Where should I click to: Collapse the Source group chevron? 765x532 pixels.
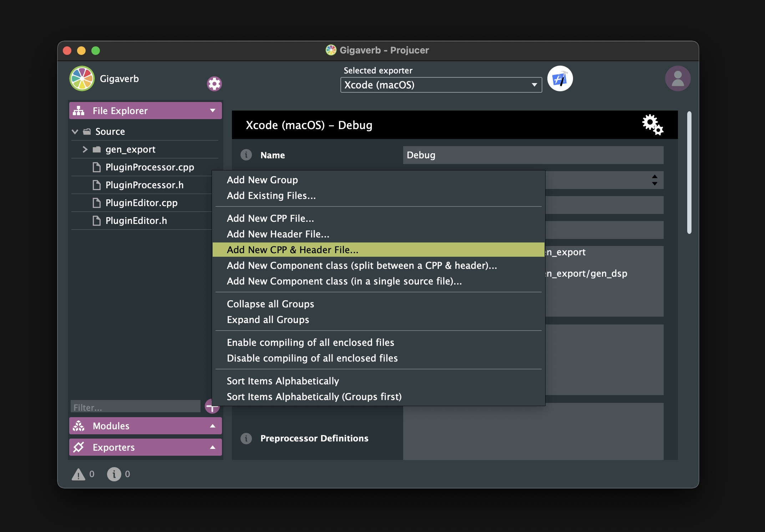click(75, 132)
